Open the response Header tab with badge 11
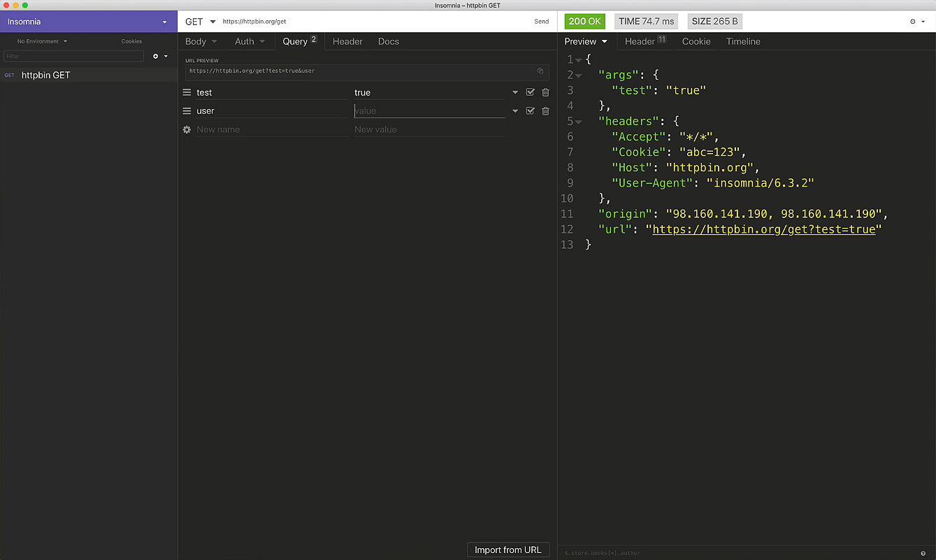The width and height of the screenshot is (936, 560). tap(645, 41)
